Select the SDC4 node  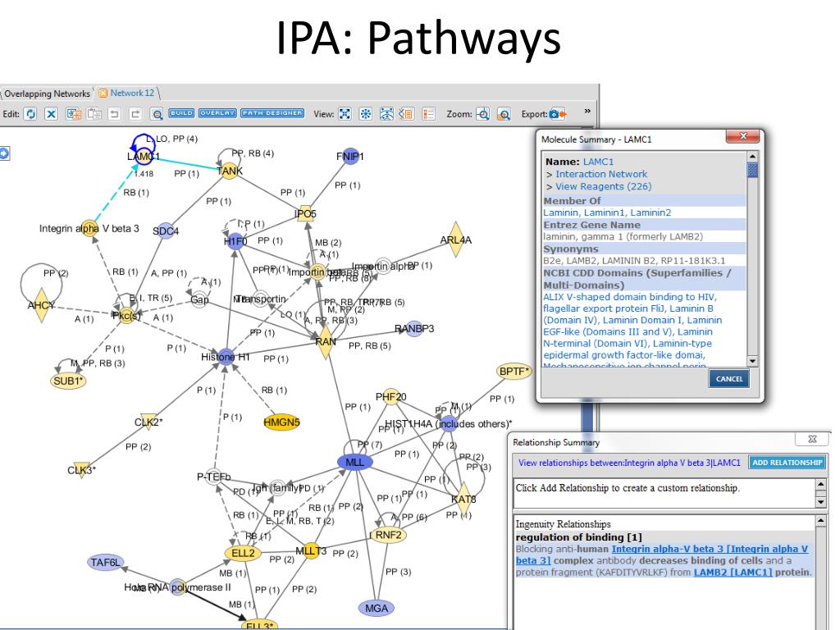point(166,231)
